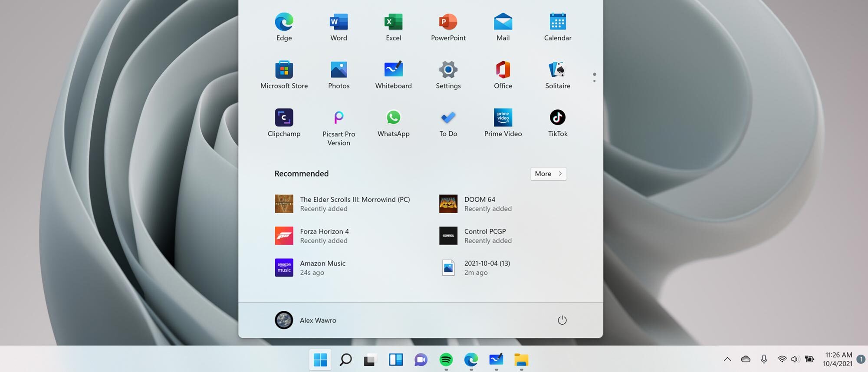
Task: Click the Spotify icon in the taskbar
Action: tap(446, 359)
